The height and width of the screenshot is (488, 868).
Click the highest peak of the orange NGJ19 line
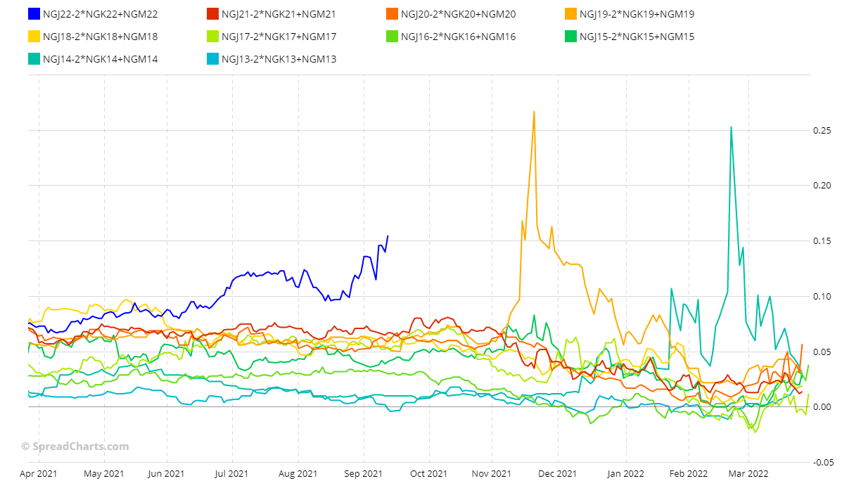pos(534,111)
